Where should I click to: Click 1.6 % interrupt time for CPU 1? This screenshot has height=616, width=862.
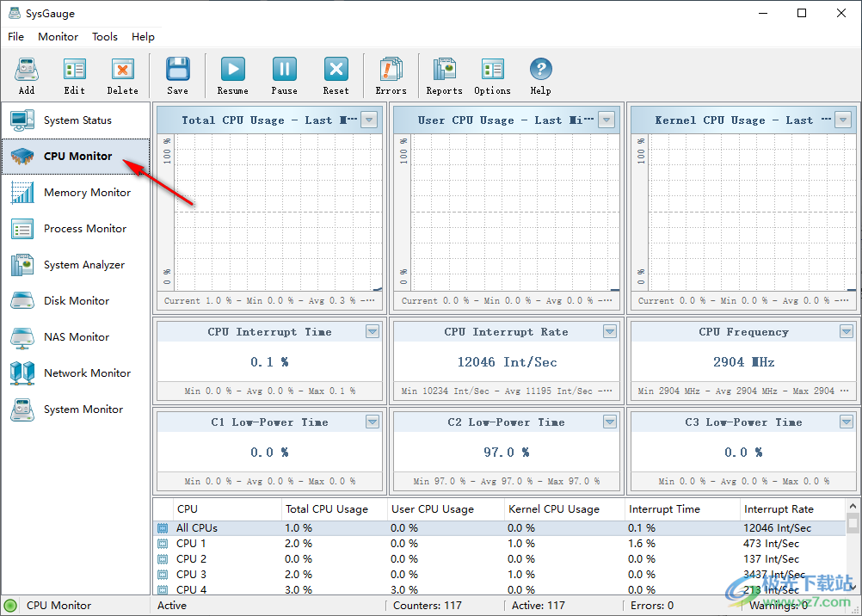(642, 544)
